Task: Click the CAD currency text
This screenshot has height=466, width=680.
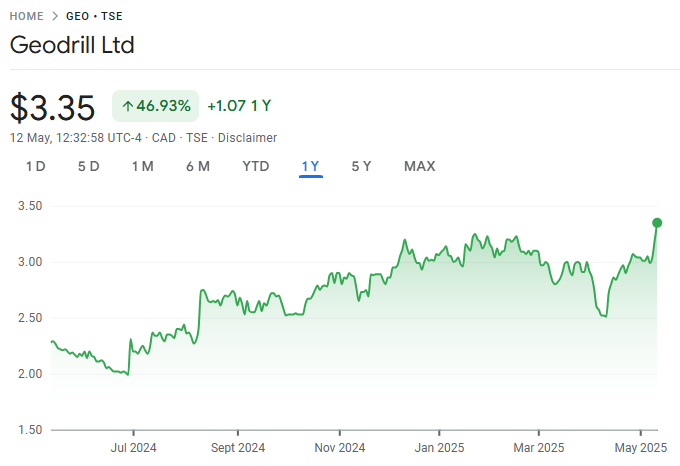Action: coord(163,138)
